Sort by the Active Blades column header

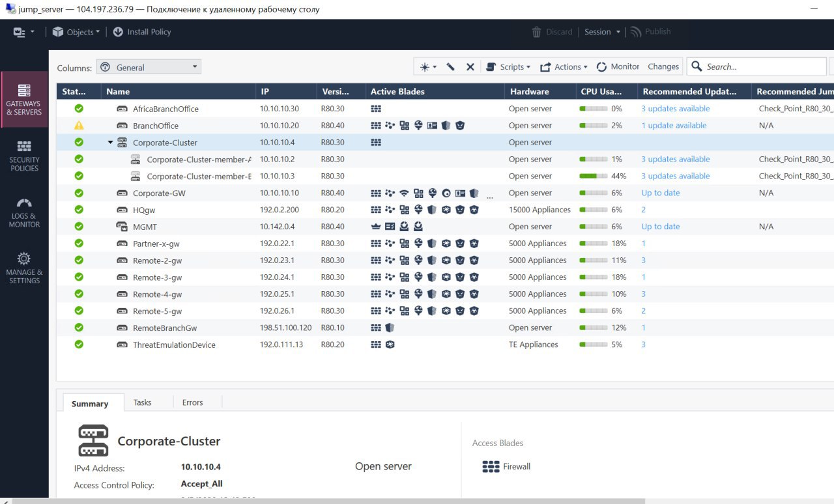pyautogui.click(x=435, y=92)
